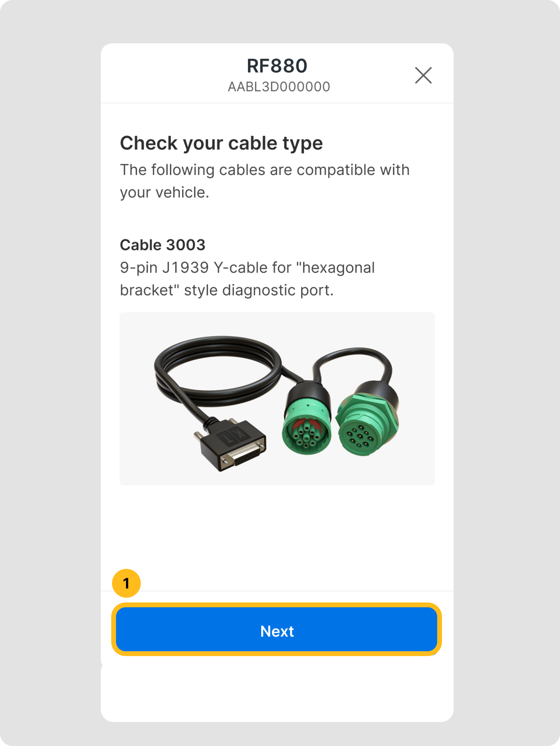Click the coiled black cable loop
This screenshot has width=560, height=746.
click(218, 371)
